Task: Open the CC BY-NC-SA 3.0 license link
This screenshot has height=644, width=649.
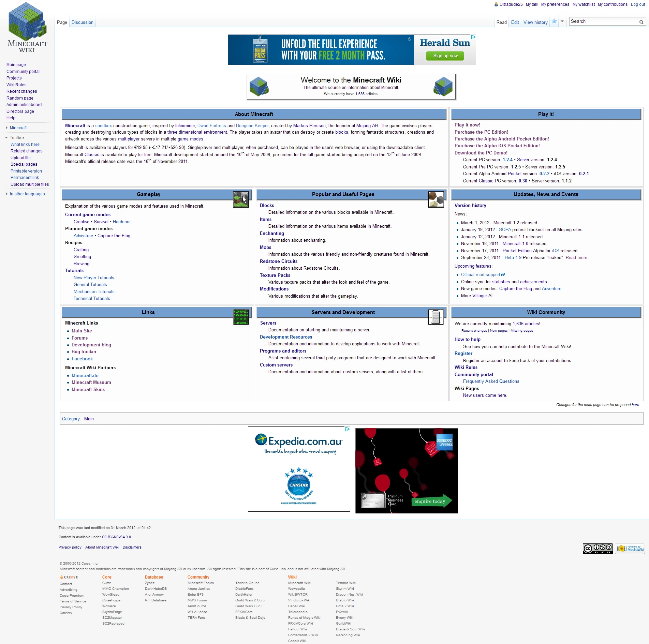Action: tap(117, 537)
